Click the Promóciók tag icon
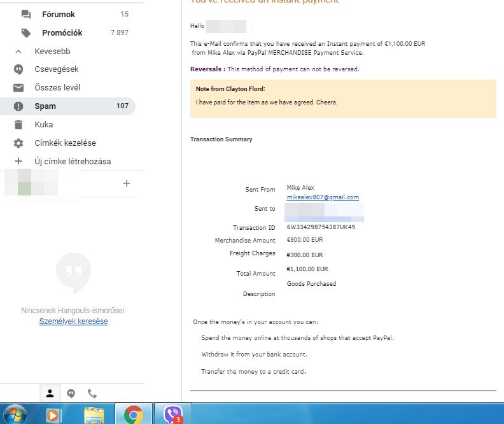Viewport: 504px width, 424px height. (26, 33)
